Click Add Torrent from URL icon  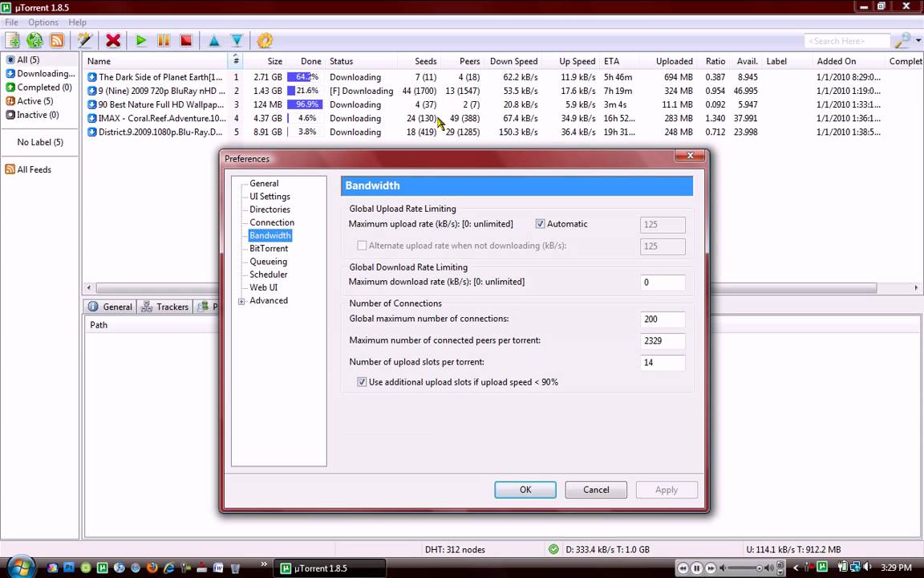pos(34,40)
